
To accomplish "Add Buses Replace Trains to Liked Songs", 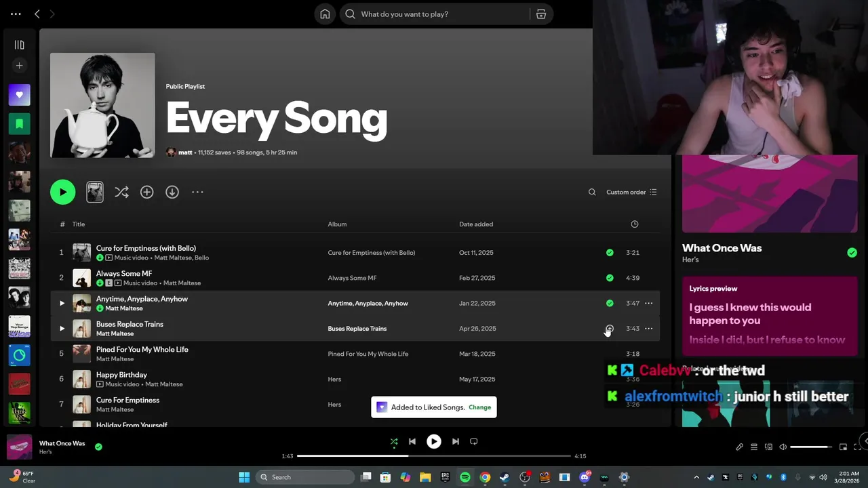I will tap(610, 329).
